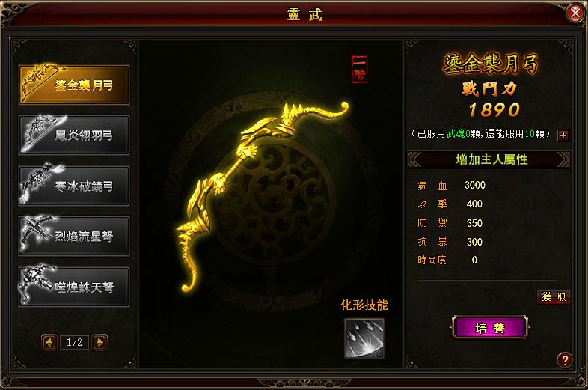Pick the 烈焰流星弩 crossbow entry
This screenshot has width=588, height=390.
pos(74,236)
